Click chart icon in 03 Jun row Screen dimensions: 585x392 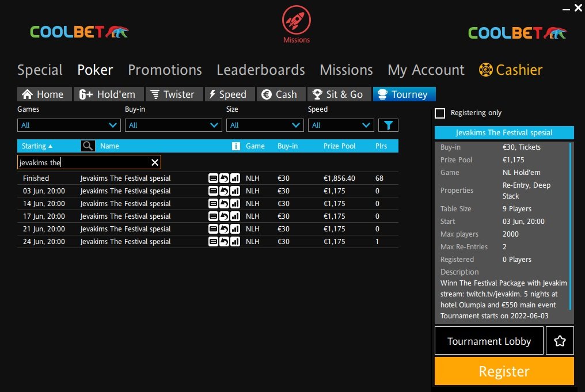[x=235, y=191]
